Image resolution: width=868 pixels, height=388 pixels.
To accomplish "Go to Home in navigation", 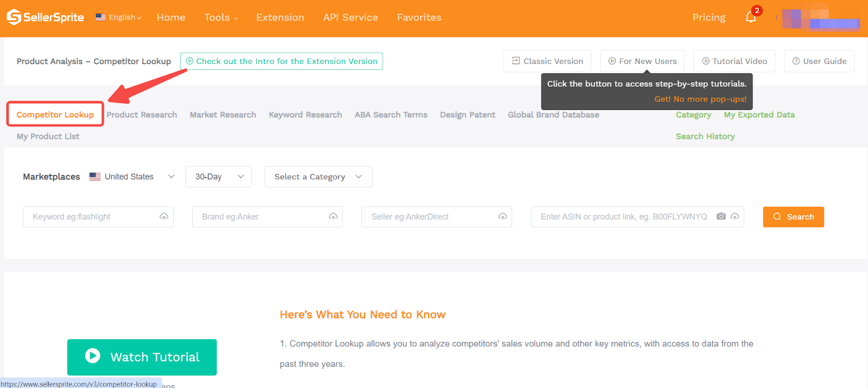I will [x=171, y=17].
